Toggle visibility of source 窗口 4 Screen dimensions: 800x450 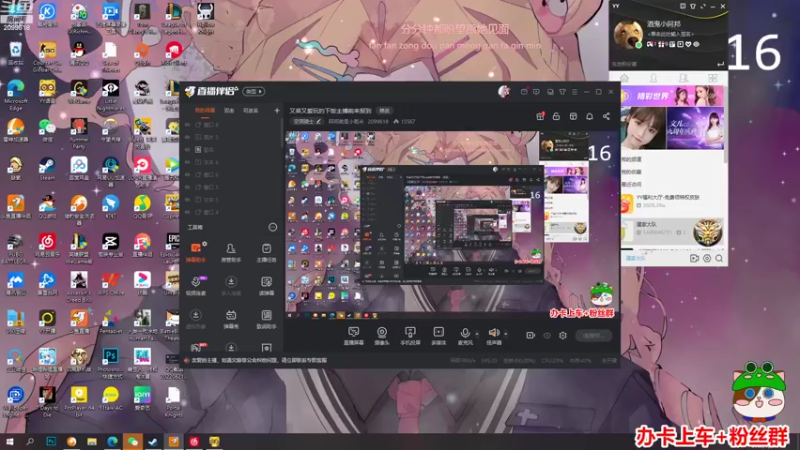(187, 212)
